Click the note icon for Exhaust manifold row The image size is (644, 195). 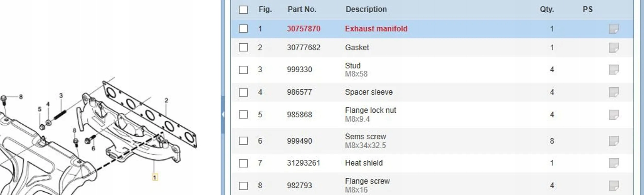(x=614, y=29)
